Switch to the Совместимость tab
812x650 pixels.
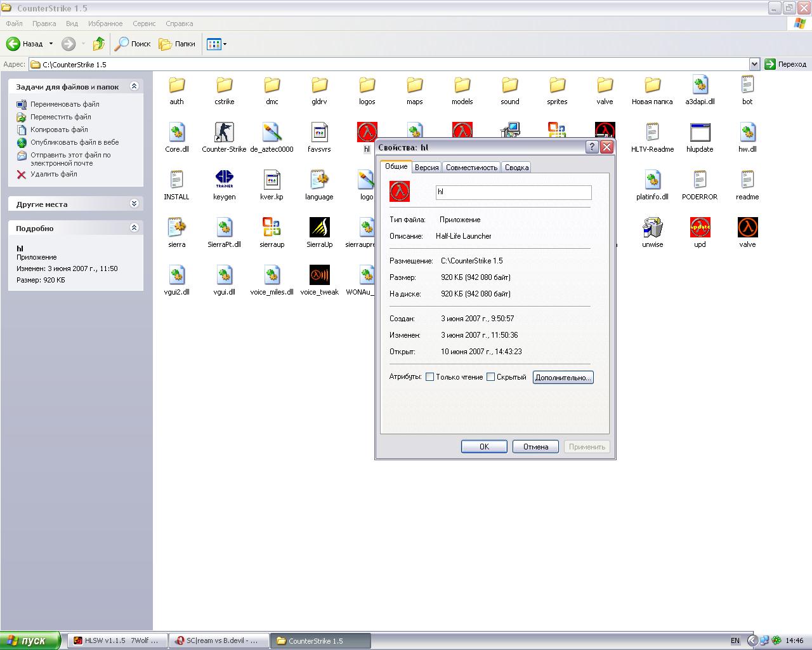click(x=471, y=168)
